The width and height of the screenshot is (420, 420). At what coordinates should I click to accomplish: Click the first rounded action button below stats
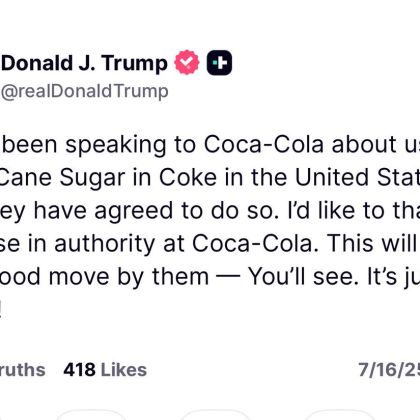point(90,415)
